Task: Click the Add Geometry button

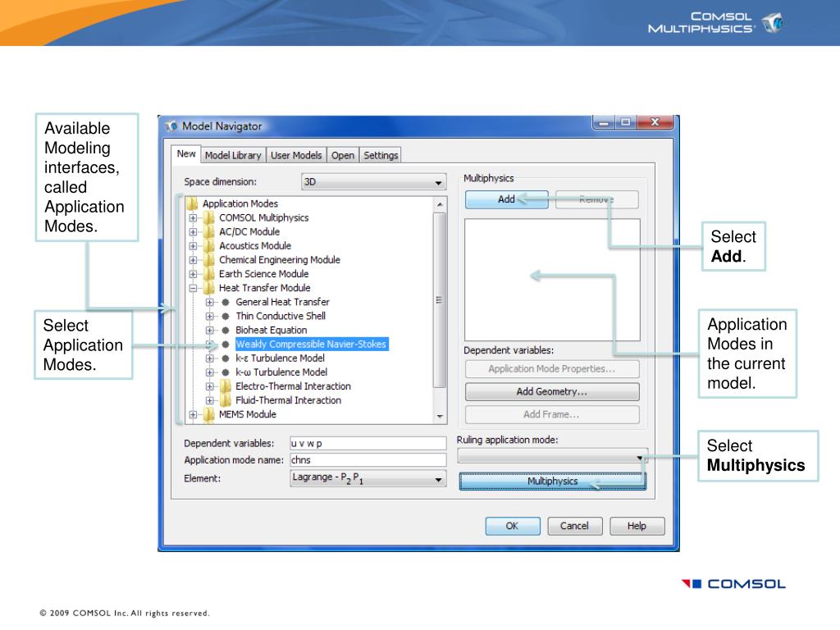Action: [x=552, y=391]
